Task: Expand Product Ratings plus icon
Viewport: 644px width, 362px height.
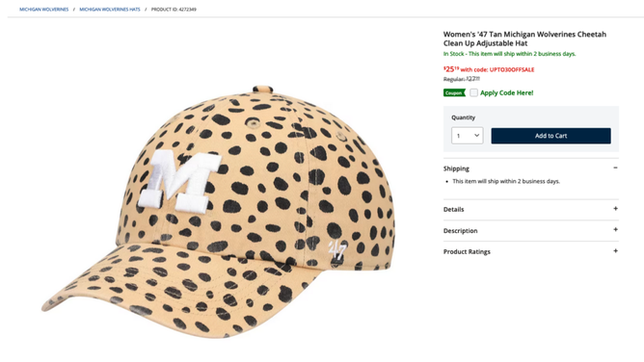Action: [615, 251]
